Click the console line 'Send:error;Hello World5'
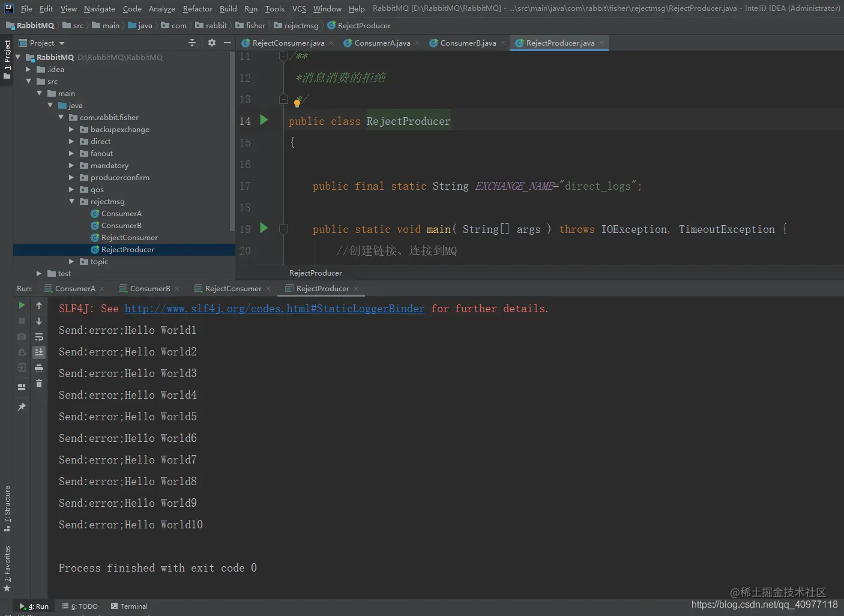 pyautogui.click(x=128, y=417)
